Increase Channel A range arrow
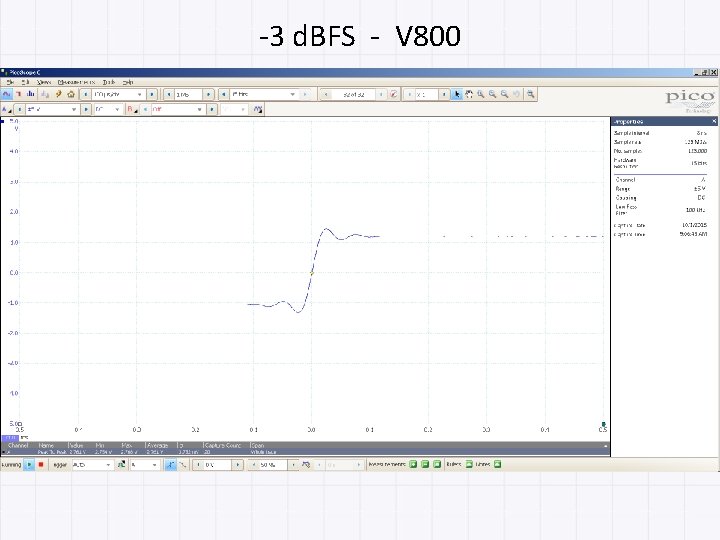This screenshot has height=540, width=720. click(x=85, y=109)
